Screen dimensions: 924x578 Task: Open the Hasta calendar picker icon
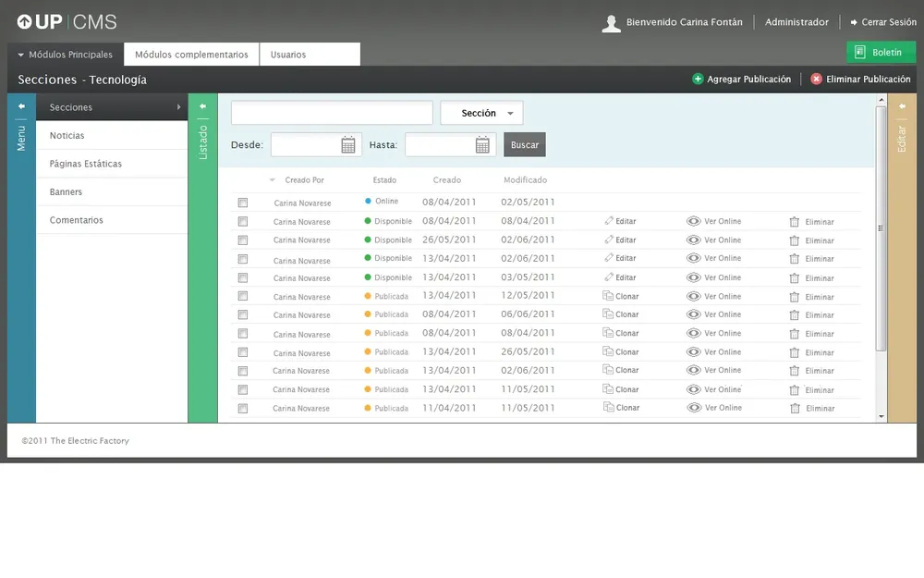coord(482,145)
